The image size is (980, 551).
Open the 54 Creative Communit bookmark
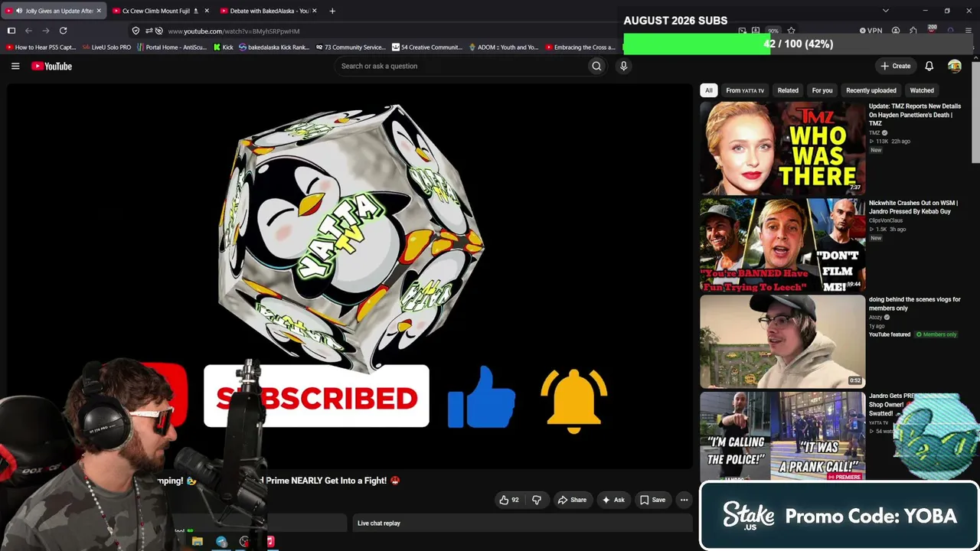pos(427,47)
